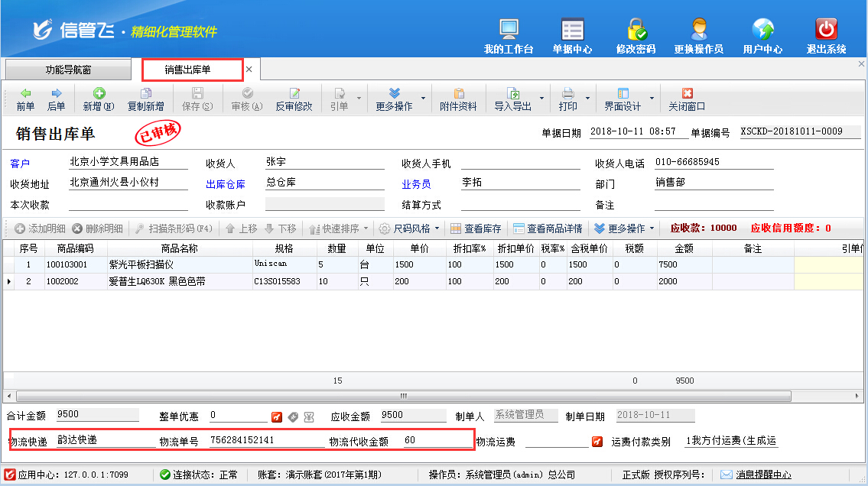
Task: Click the red icon beside 整单优惠
Action: [277, 416]
